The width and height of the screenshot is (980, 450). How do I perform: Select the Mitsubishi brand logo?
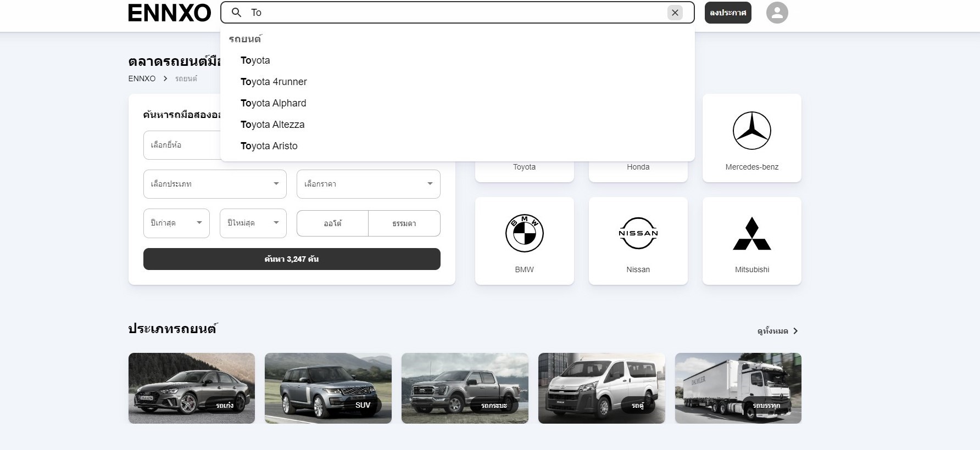pos(751,233)
